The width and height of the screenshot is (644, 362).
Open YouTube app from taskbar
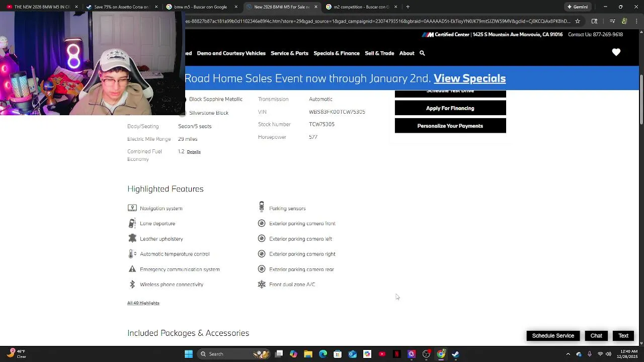click(382, 354)
